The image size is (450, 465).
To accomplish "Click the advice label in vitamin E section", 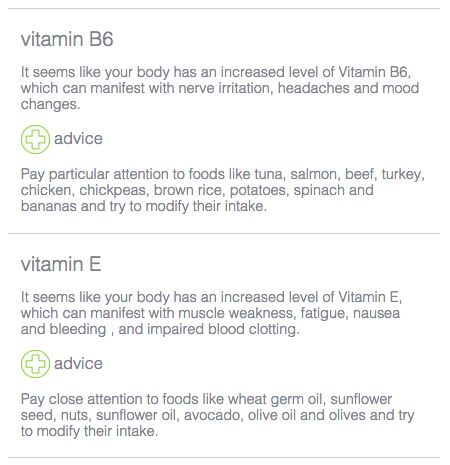I will tap(78, 364).
